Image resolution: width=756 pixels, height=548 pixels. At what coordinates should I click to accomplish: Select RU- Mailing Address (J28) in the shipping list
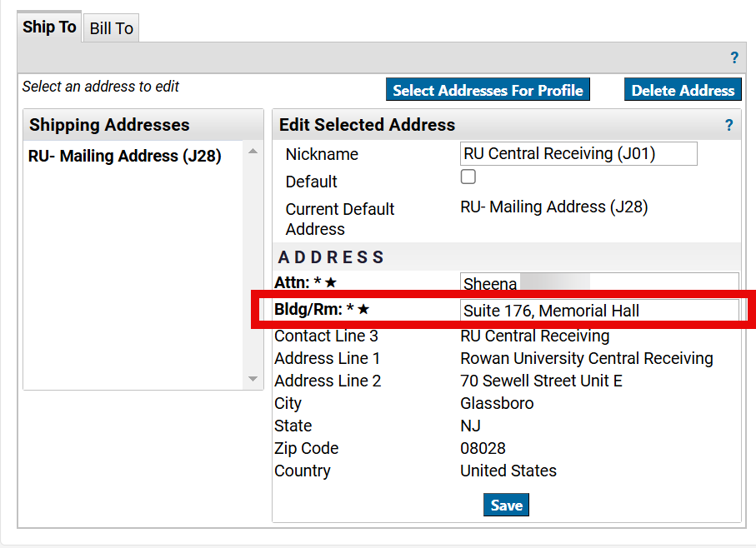pyautogui.click(x=125, y=156)
